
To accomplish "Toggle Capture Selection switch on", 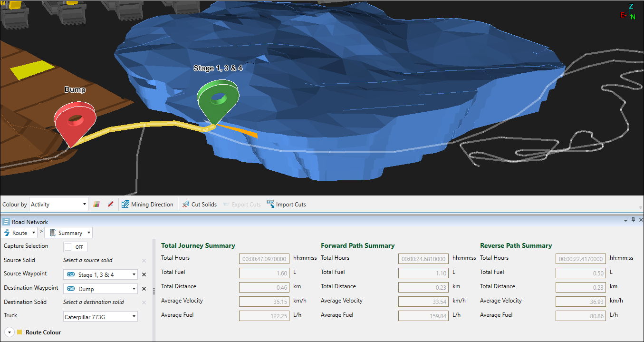I will [75, 247].
